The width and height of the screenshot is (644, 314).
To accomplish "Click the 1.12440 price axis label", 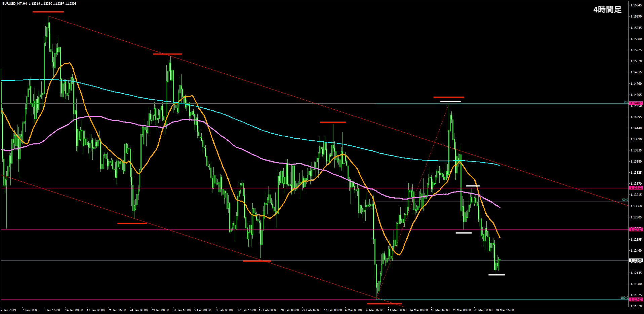I will [x=636, y=251].
